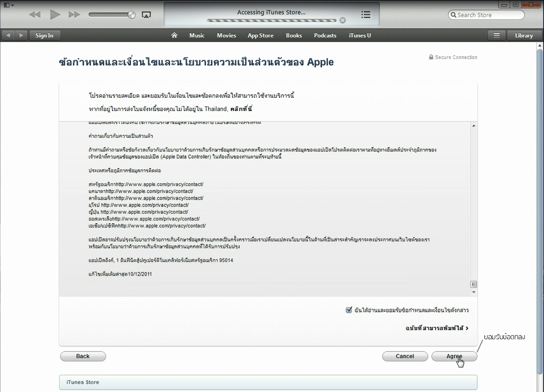
Task: Click the play button
Action: (55, 15)
